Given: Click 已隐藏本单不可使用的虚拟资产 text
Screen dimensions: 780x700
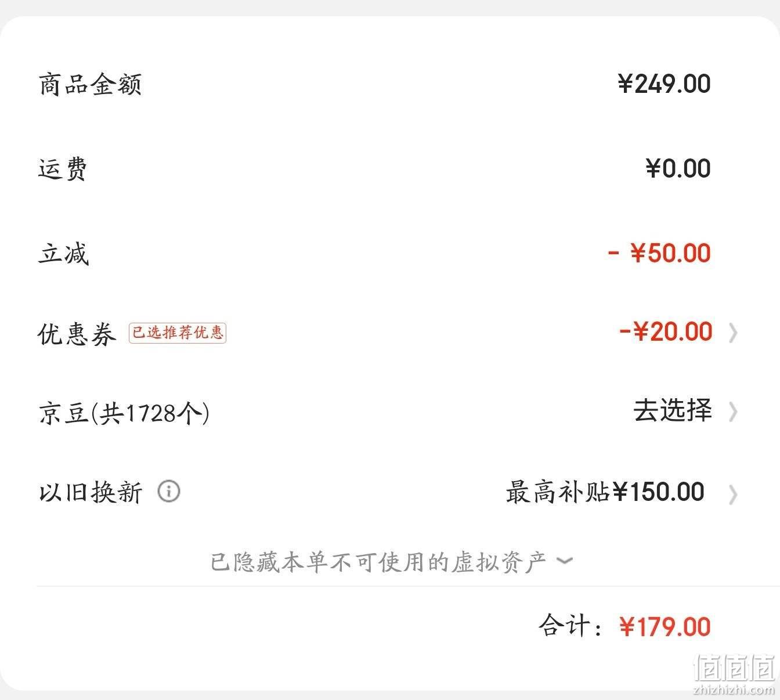Looking at the screenshot, I should [x=378, y=562].
